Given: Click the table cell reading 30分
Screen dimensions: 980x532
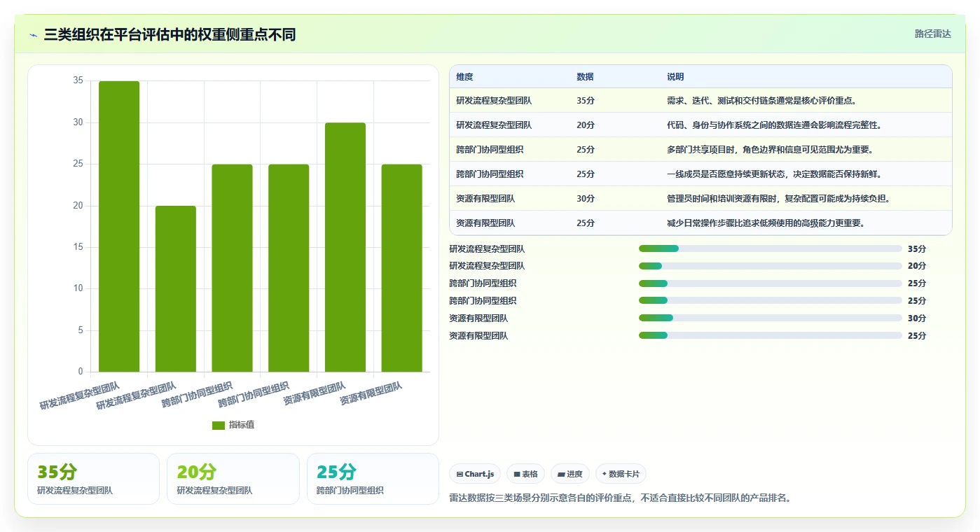Looking at the screenshot, I should pyautogui.click(x=586, y=199).
